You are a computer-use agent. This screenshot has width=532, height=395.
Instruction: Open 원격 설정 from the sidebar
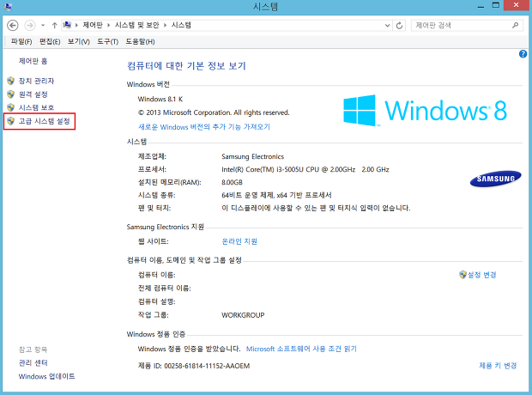33,94
